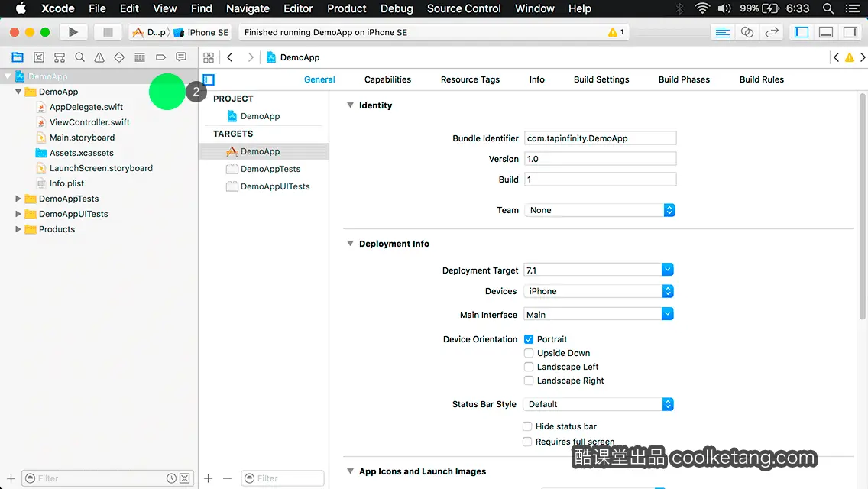Open the Breakpoint navigator icon
868x489 pixels.
[x=160, y=57]
